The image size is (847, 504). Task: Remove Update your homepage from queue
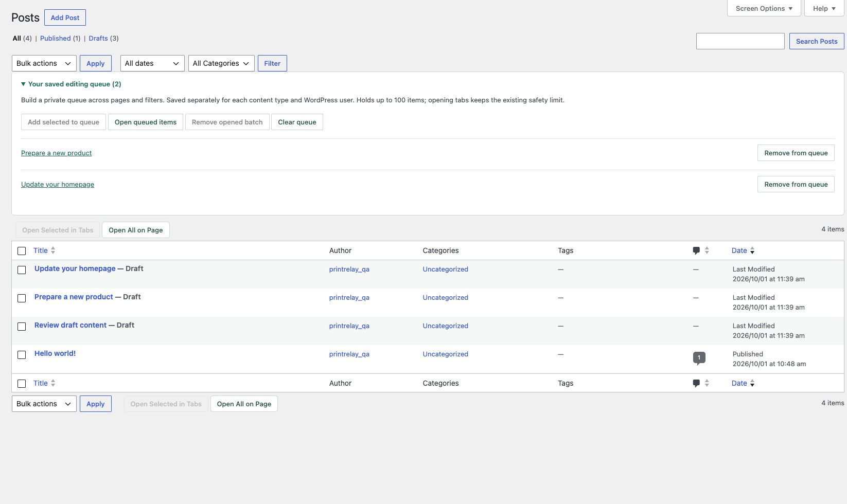coord(796,184)
